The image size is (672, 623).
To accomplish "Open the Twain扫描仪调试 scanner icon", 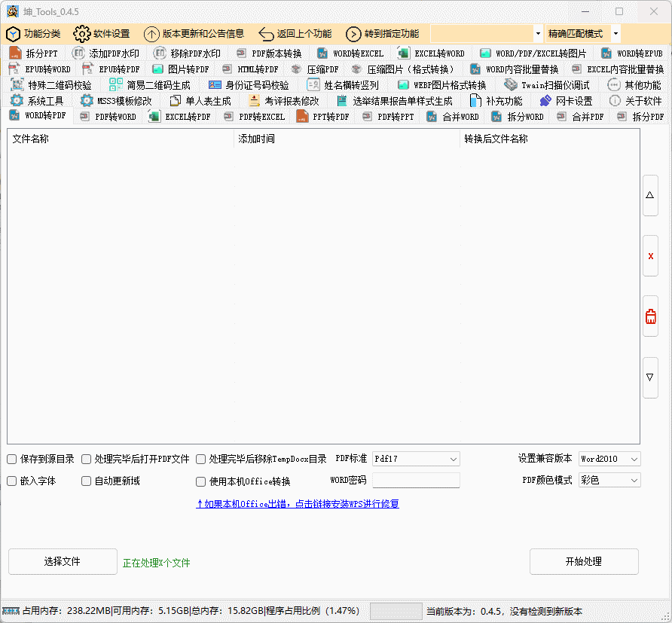I will [x=511, y=85].
